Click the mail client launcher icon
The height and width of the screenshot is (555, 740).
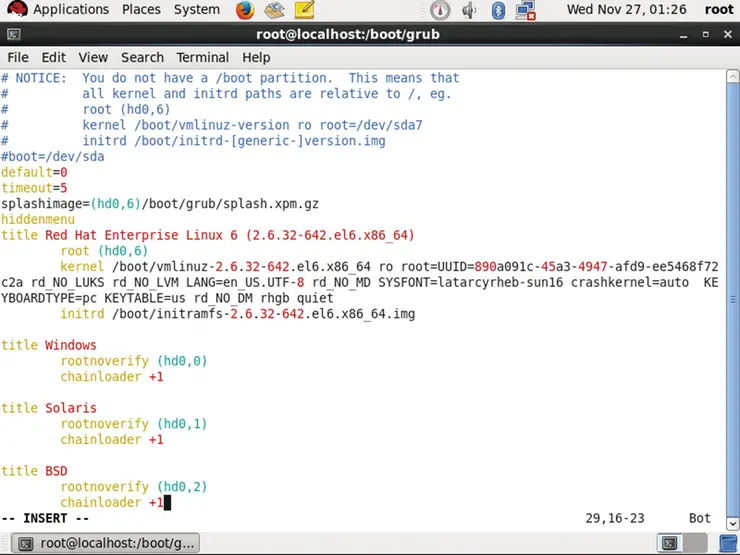coord(275,10)
